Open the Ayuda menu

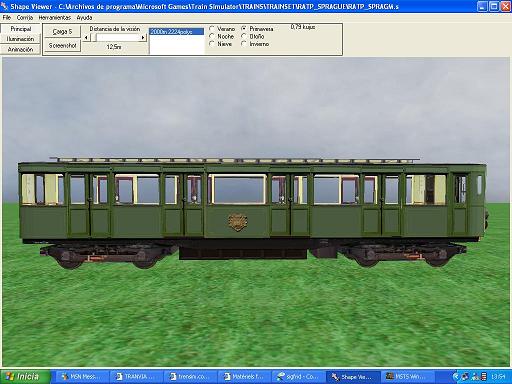tap(84, 17)
